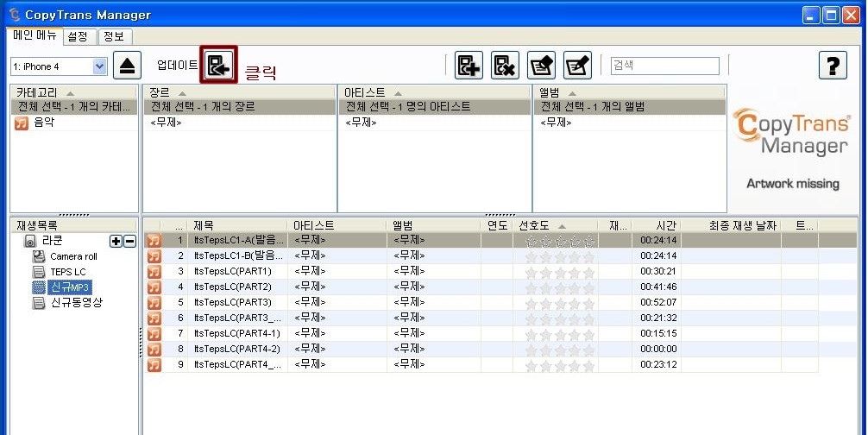868x435 pixels.
Task: Sort tracks by 제목 column
Action: [x=238, y=225]
